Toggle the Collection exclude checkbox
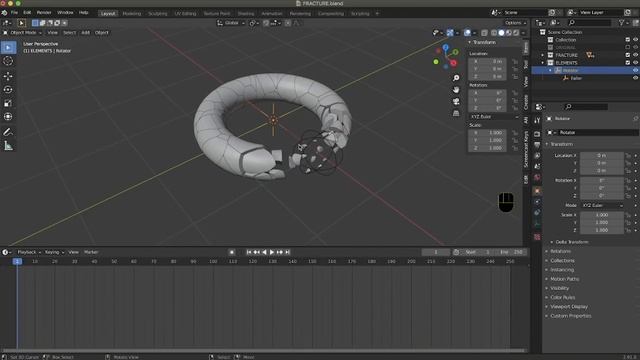This screenshot has width=640, height=360. click(628, 40)
